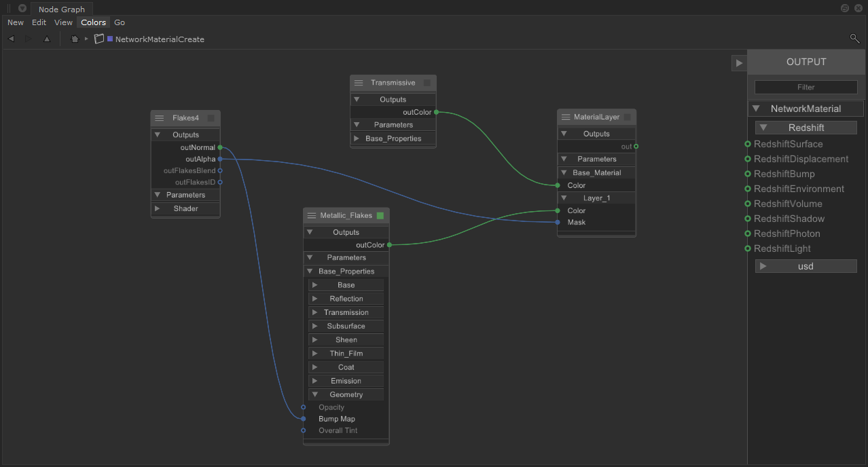868x467 pixels.
Task: Click the back navigation arrow in toolbar
Action: (11, 39)
